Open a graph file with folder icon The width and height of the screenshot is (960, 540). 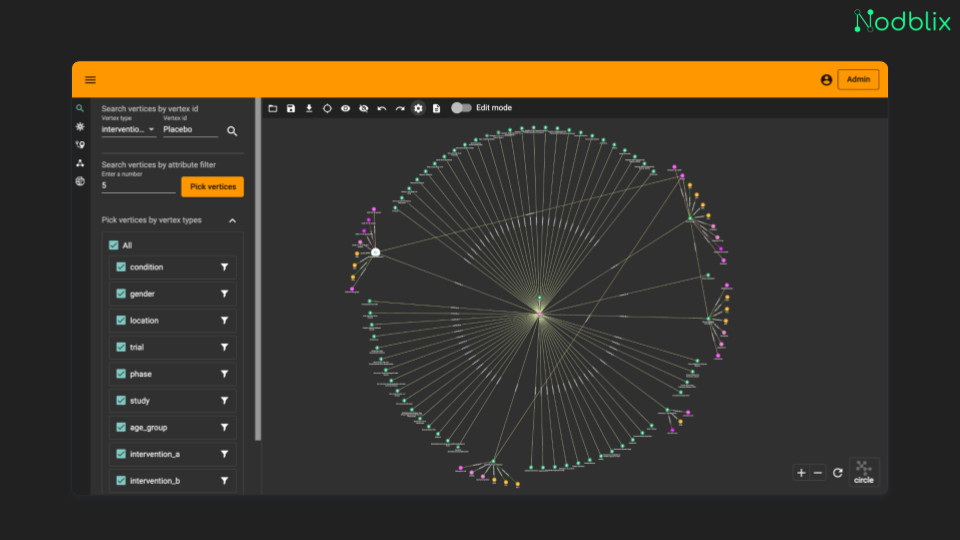tap(273, 108)
